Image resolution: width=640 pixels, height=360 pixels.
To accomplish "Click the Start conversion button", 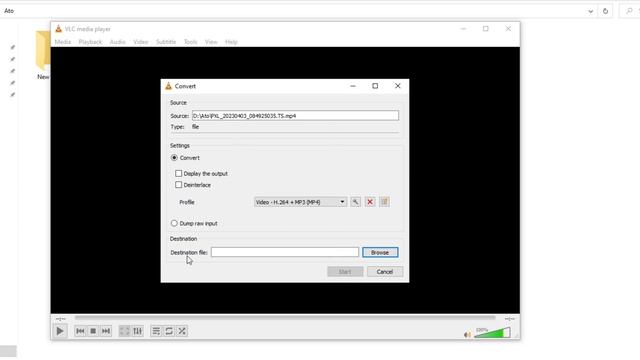I will pyautogui.click(x=345, y=272).
